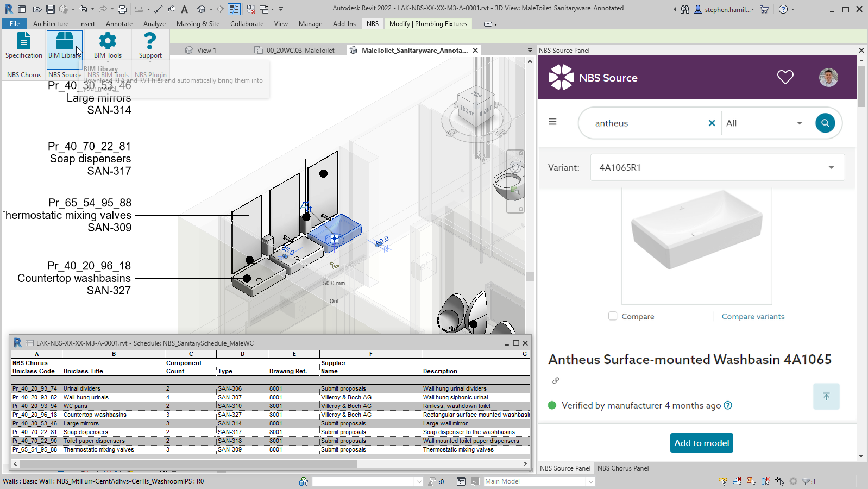Open NBS Source favourites heart

pyautogui.click(x=785, y=77)
